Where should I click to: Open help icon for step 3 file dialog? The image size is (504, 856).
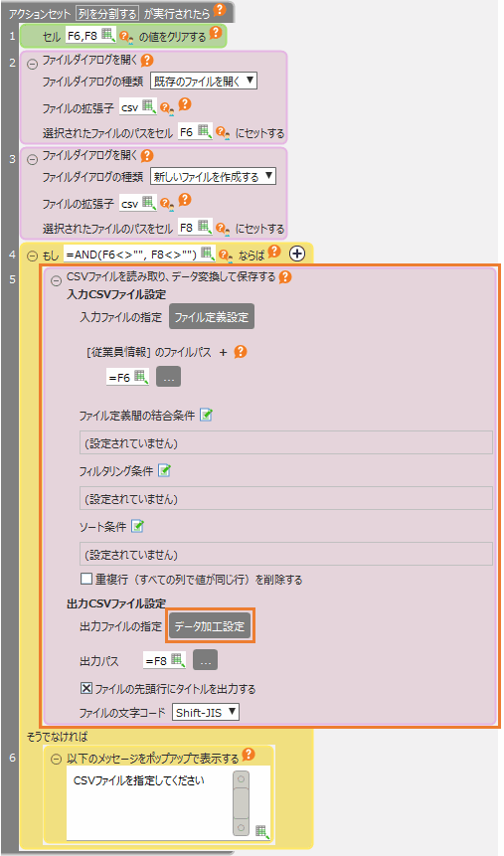(147, 155)
